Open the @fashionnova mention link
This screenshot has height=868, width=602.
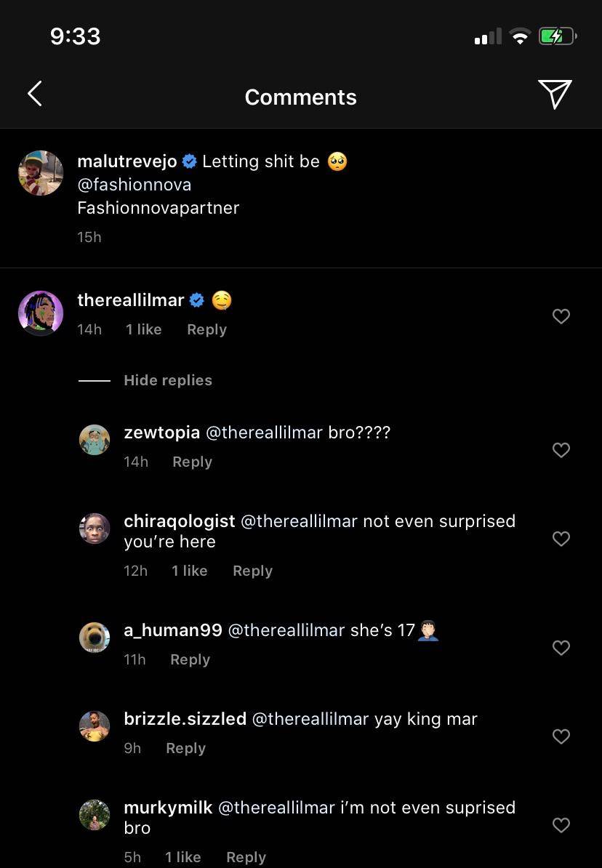pyautogui.click(x=135, y=185)
